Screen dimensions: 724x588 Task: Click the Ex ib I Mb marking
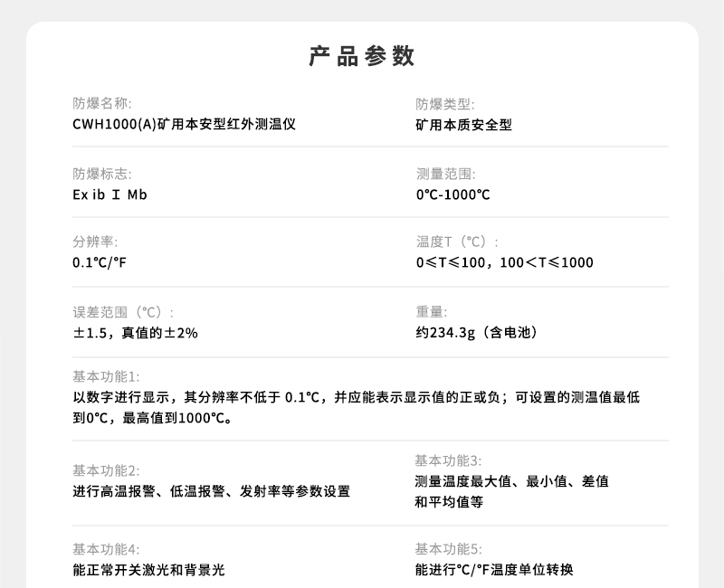point(110,194)
